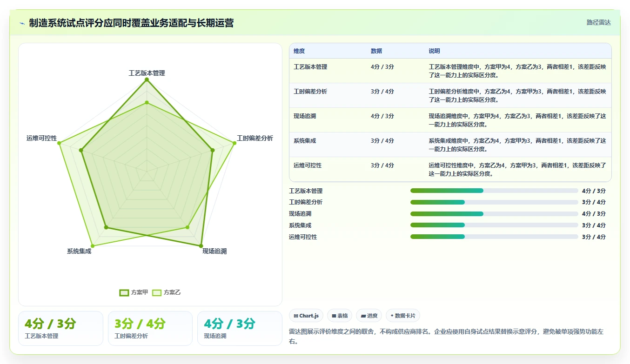Click the 现场追溯 axis label on radar chart
The image size is (630, 364).
click(x=214, y=251)
